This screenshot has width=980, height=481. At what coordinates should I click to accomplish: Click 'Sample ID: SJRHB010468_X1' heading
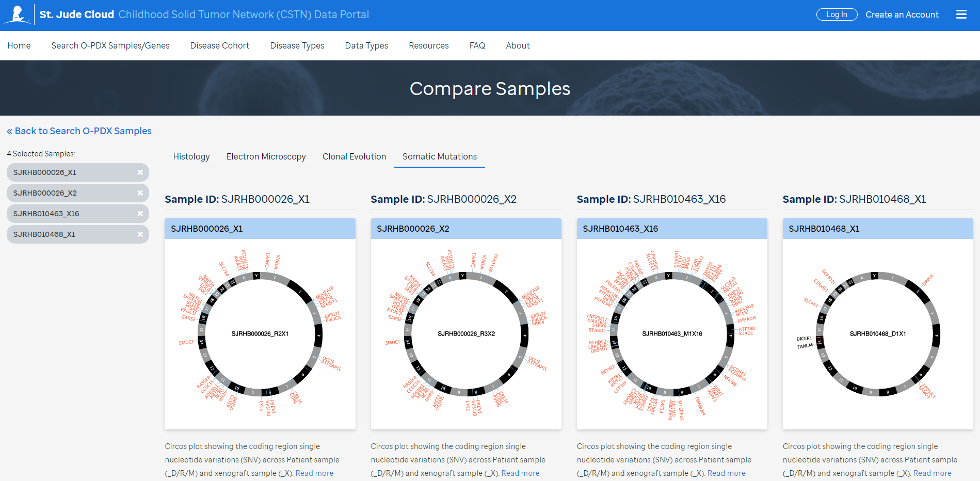click(854, 199)
